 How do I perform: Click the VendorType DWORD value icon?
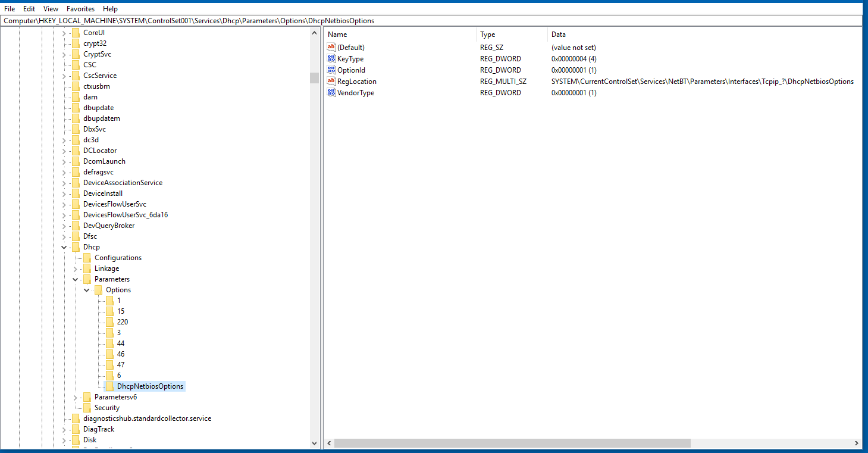(331, 93)
